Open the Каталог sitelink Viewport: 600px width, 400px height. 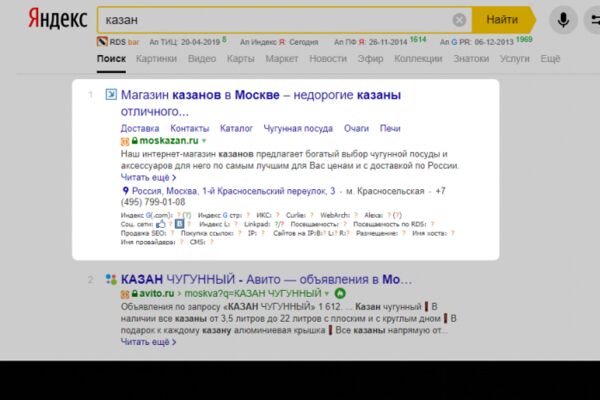(x=236, y=128)
